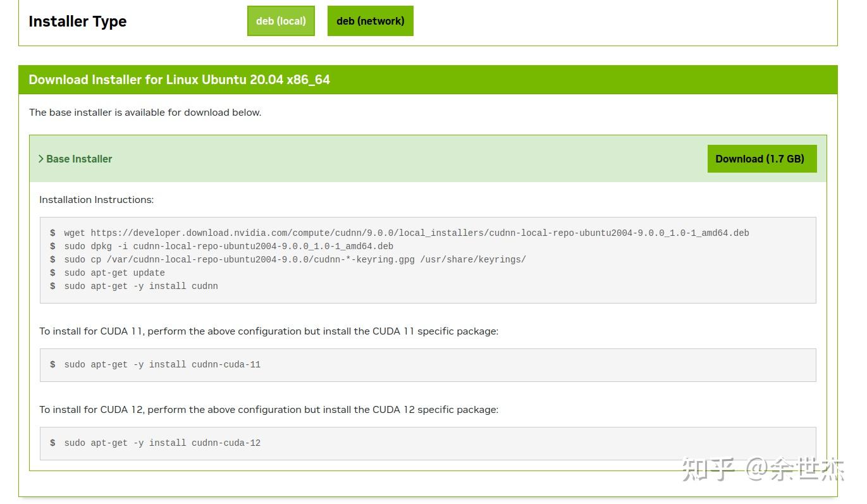Click Download (1.7 GB)
867x504 pixels.
coord(761,159)
